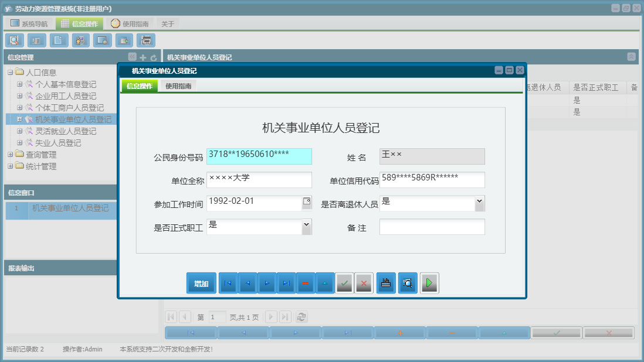Click the 单位全称 input field
The image size is (644, 362).
pos(259,180)
